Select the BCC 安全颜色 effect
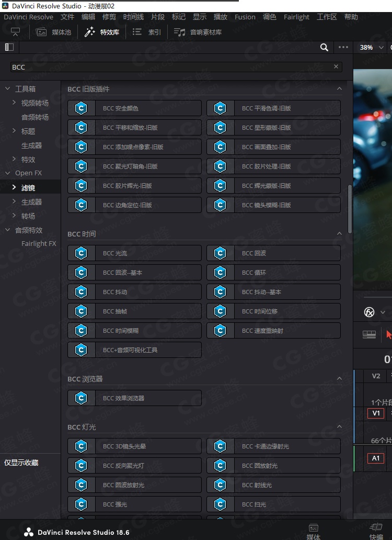Viewport: 392px width, 540px height. pos(134,108)
